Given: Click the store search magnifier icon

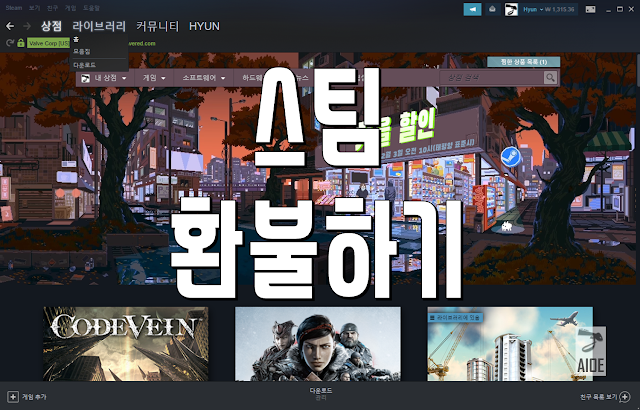Looking at the screenshot, I should [550, 77].
